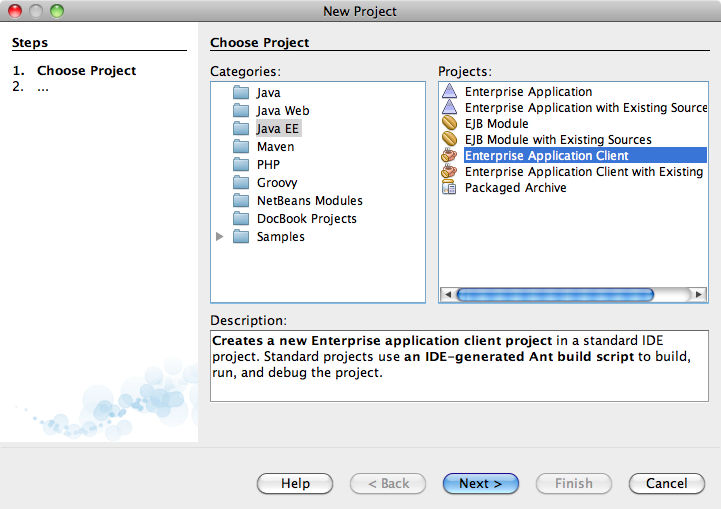Viewport: 721px width, 509px height.
Task: Click inside the Description text box
Action: tap(459, 366)
